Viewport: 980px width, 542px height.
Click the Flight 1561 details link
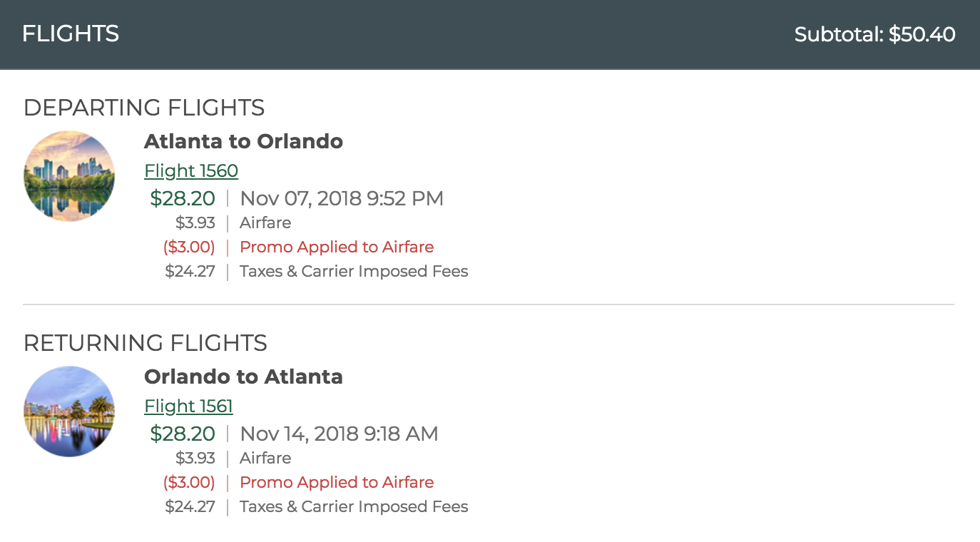(188, 406)
